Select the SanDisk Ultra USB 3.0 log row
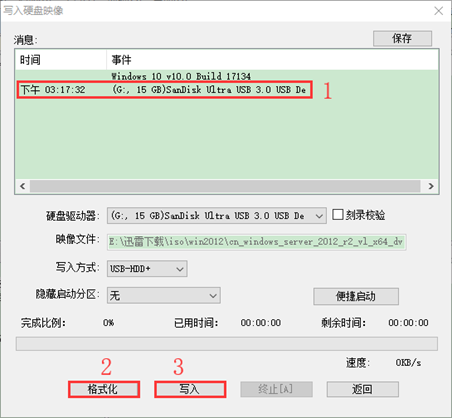Screen dimensions: 452x418 point(227,90)
